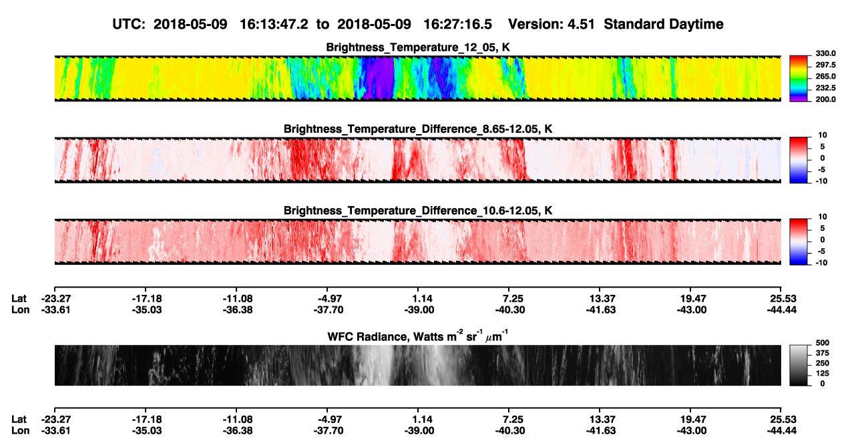Click latitude -4.97 on the axis under the WFC Radiance panel
The image size is (868, 445).
(x=329, y=419)
